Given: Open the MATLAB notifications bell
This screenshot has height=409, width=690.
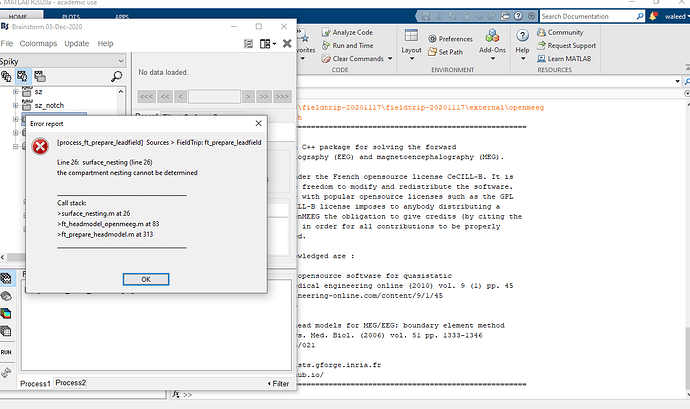Looking at the screenshot, I should pyautogui.click(x=653, y=16).
